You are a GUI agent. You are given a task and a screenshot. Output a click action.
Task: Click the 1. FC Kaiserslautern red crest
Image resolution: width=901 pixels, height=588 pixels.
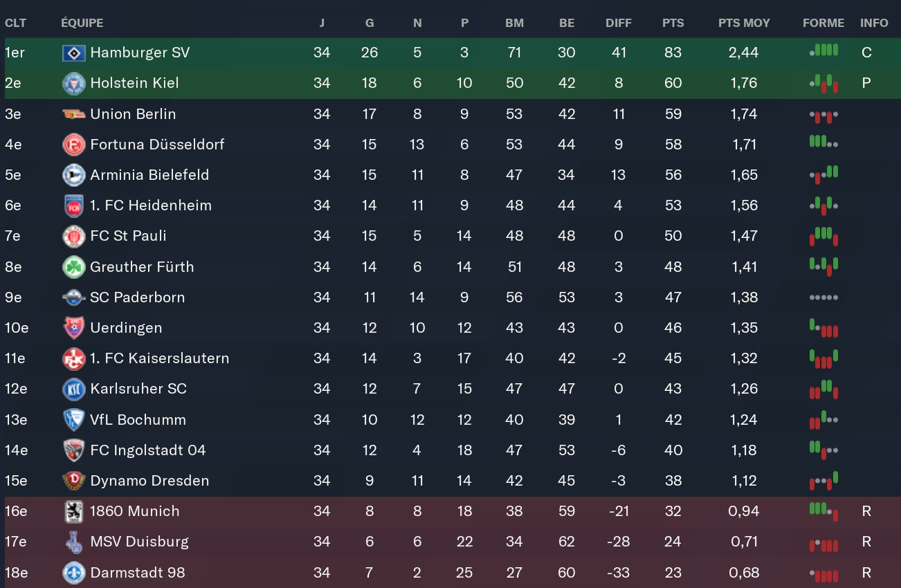click(x=73, y=358)
